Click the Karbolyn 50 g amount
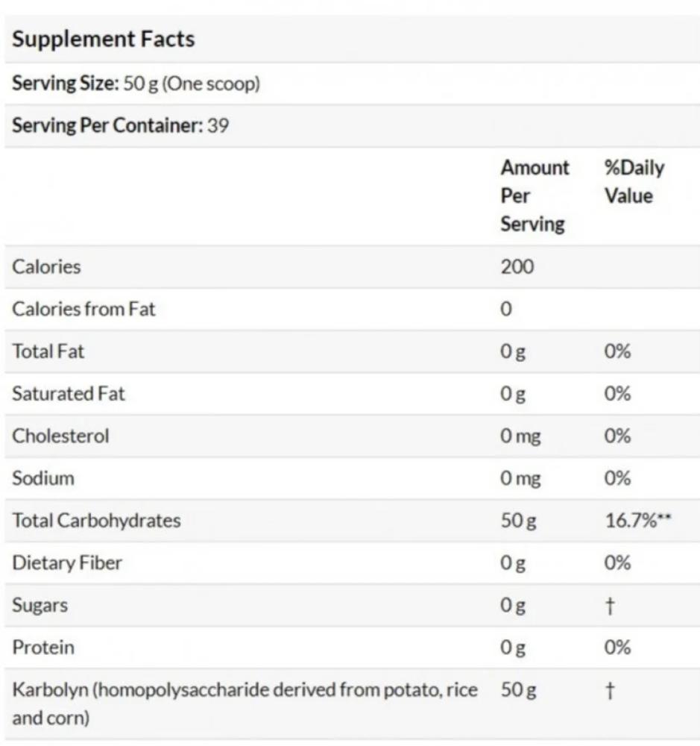The width and height of the screenshot is (700, 746). pos(518,690)
